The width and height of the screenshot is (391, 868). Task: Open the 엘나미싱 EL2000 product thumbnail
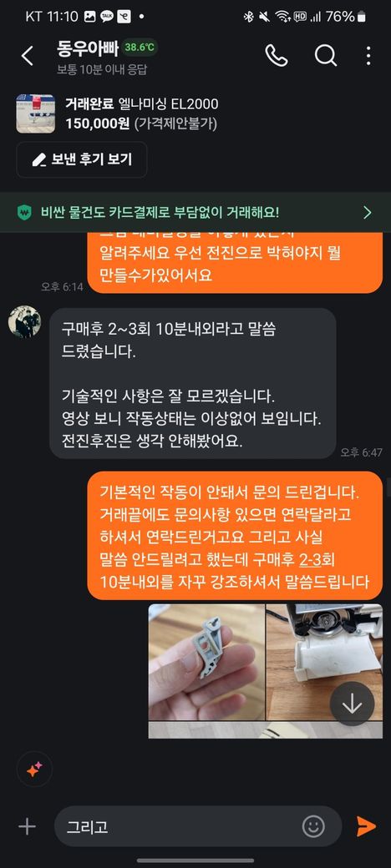35,114
